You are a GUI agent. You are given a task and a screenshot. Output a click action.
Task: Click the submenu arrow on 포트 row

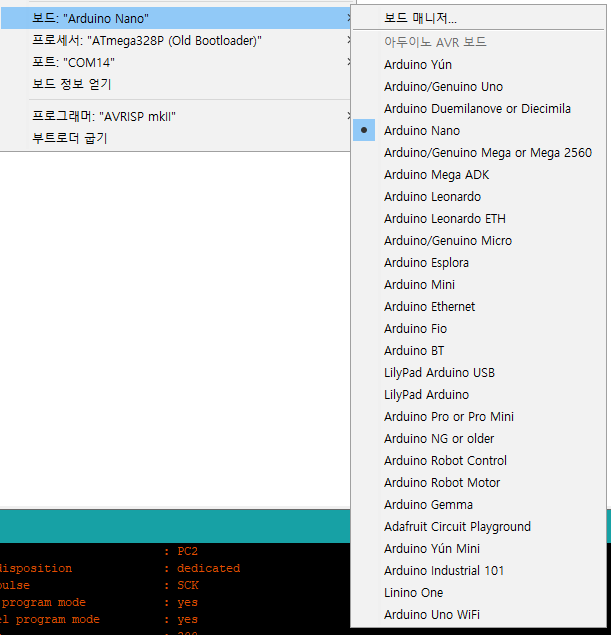(x=348, y=62)
